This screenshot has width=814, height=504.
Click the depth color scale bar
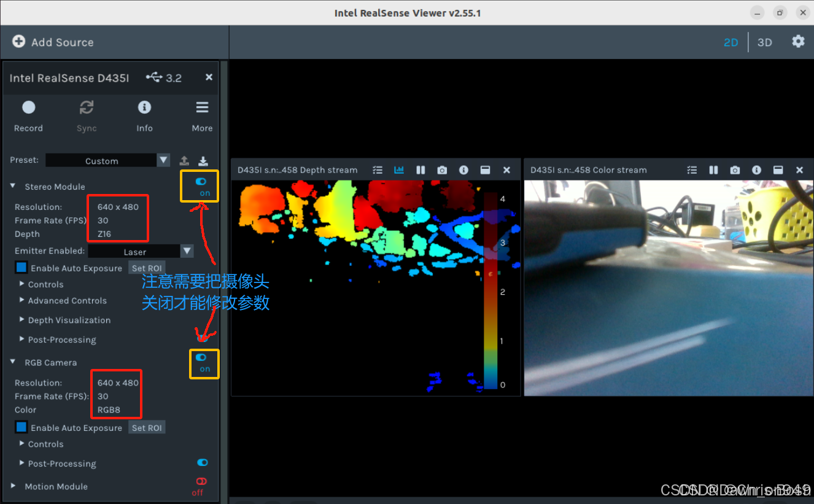pos(490,290)
